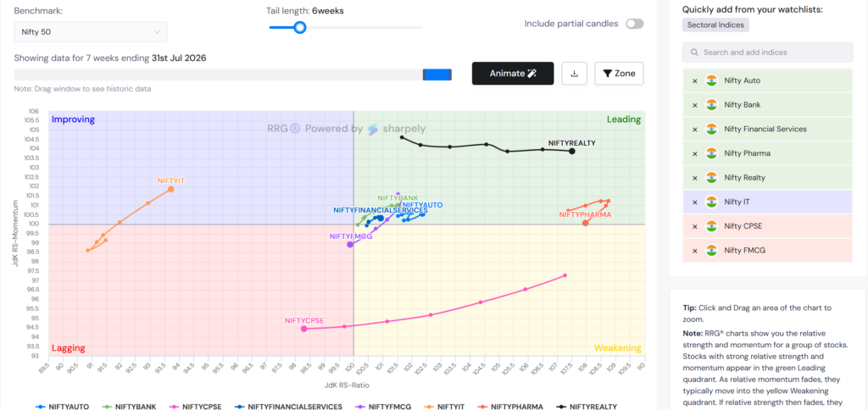868x410 pixels.
Task: Toggle NIFTYREALTY series in the chart legend
Action: point(585,407)
